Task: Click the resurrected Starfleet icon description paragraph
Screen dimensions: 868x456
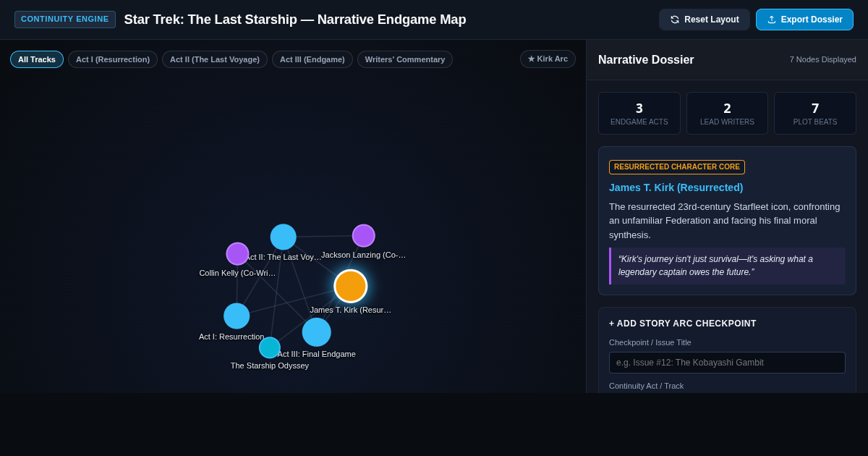Action: point(727,221)
